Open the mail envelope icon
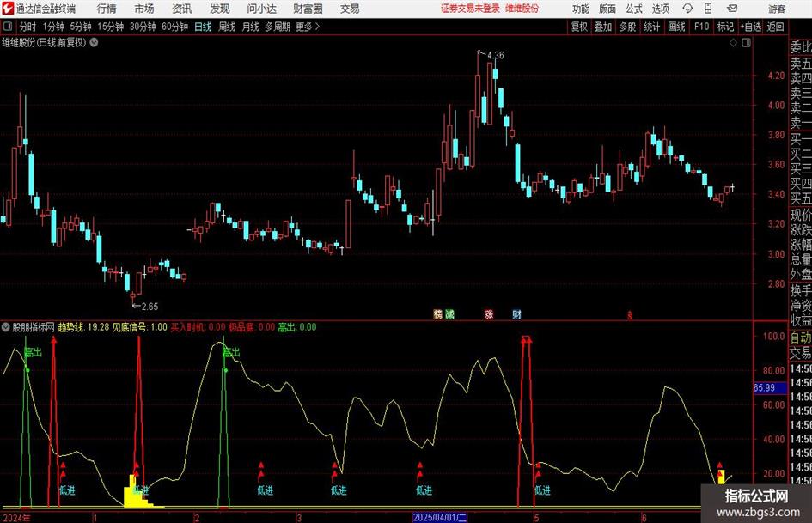The image size is (812, 523). pyautogui.click(x=732, y=9)
